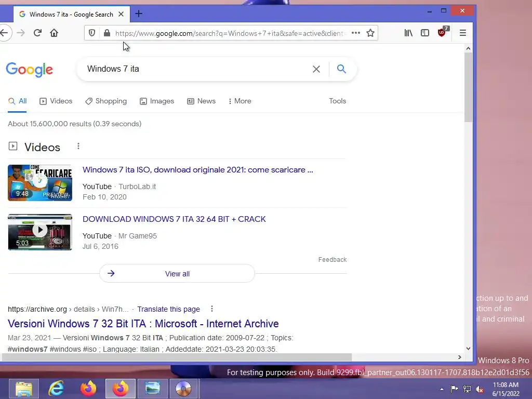This screenshot has width=532, height=399.
Task: Open Windows 7 ita ISO video link
Action: pyautogui.click(x=198, y=170)
